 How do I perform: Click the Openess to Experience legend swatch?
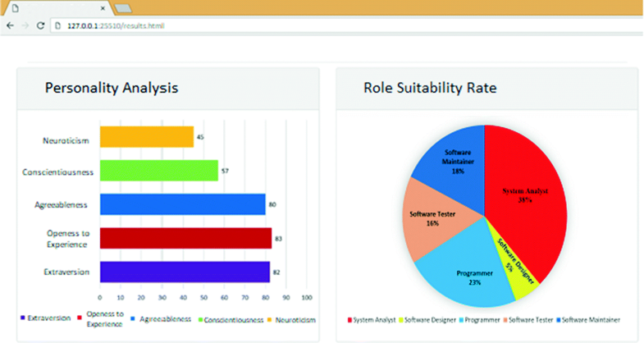(80, 318)
